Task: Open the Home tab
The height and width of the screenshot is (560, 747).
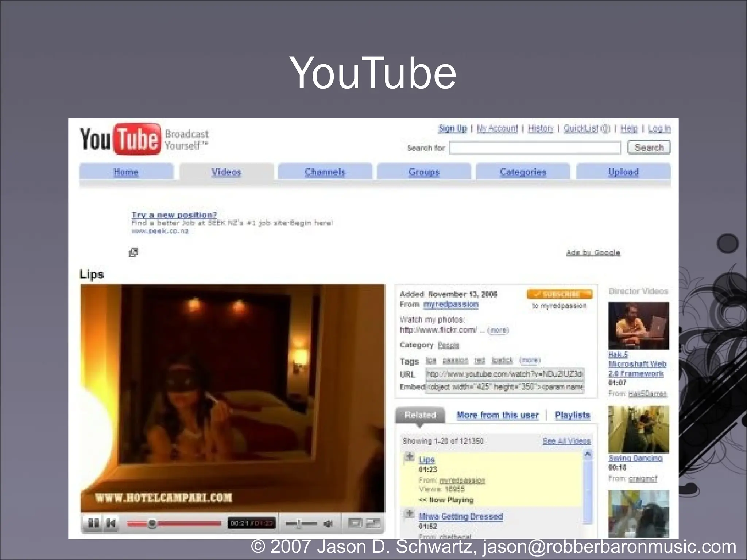Action: click(126, 172)
